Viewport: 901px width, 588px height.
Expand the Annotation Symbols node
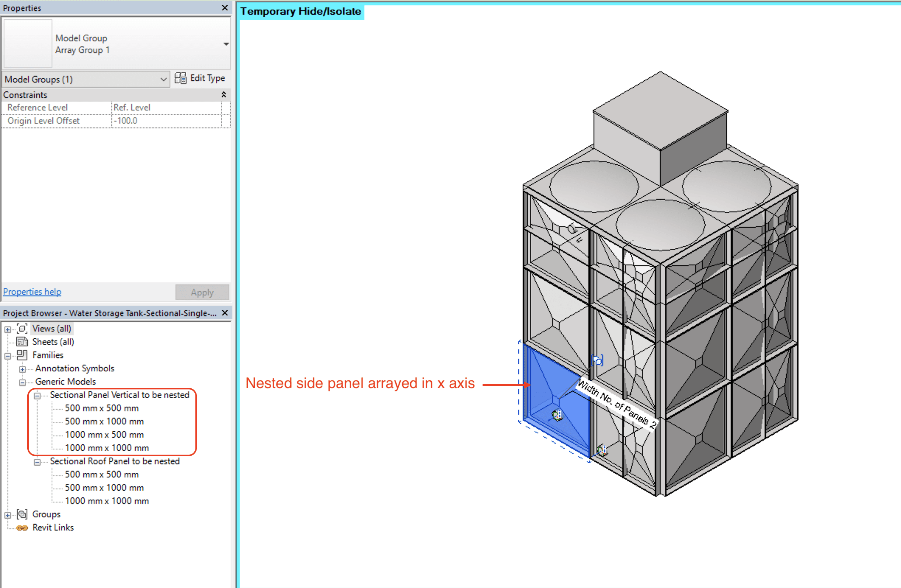[22, 369]
